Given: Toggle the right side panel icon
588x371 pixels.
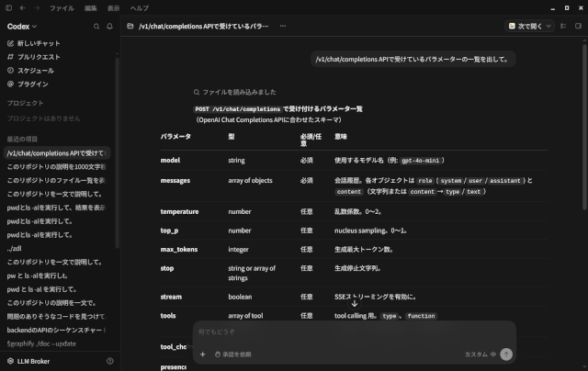Looking at the screenshot, I should (578, 26).
